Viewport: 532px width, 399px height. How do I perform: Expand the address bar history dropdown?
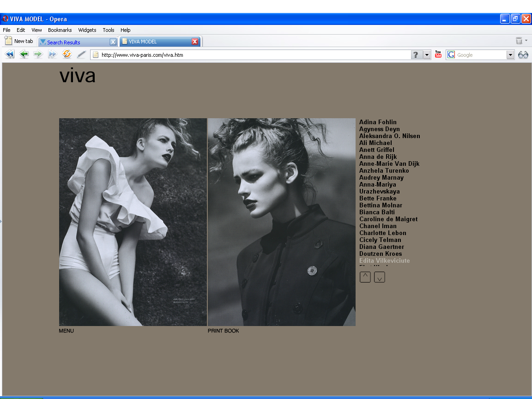pos(427,55)
